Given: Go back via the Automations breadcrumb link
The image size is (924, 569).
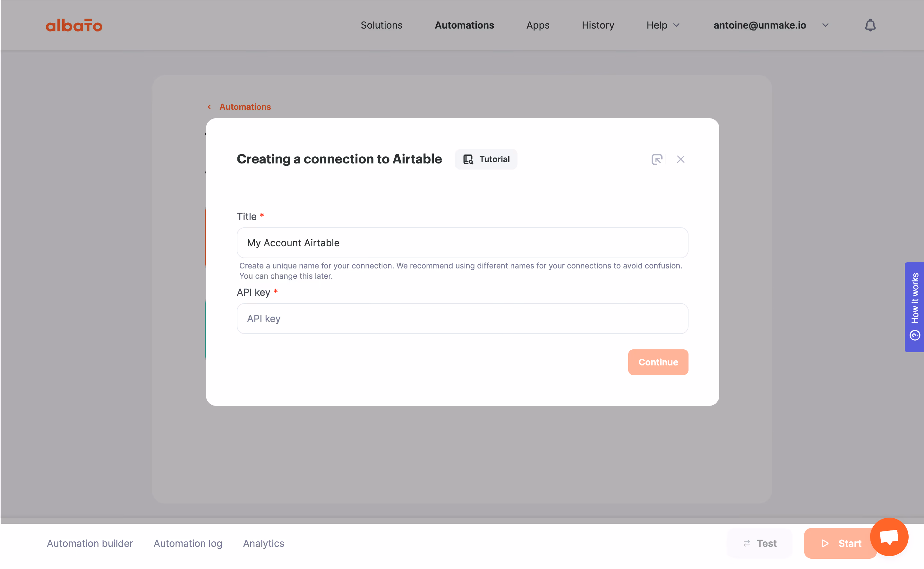Looking at the screenshot, I should (x=239, y=107).
